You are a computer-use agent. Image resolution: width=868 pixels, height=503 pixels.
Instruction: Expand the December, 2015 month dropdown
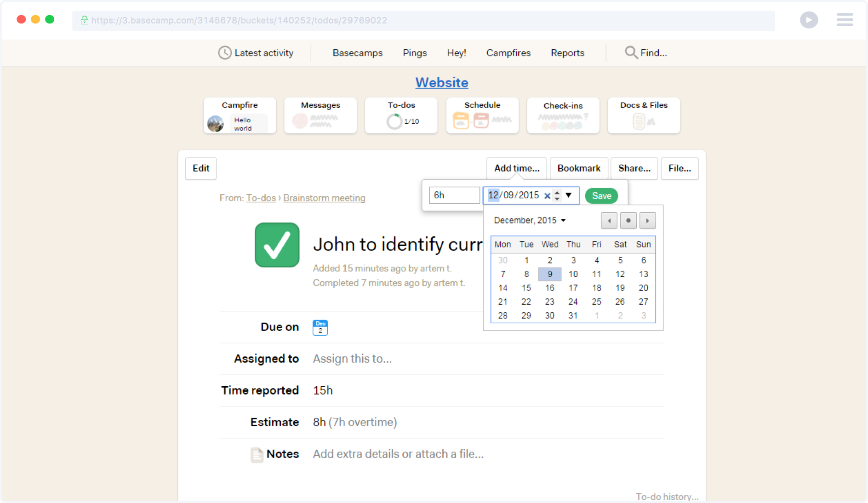coord(530,220)
